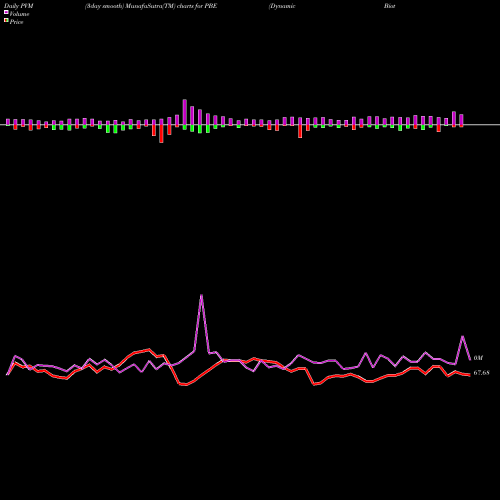The height and width of the screenshot is (500, 500).
Task: Click the Daily PVM title text
Action: 19,6
